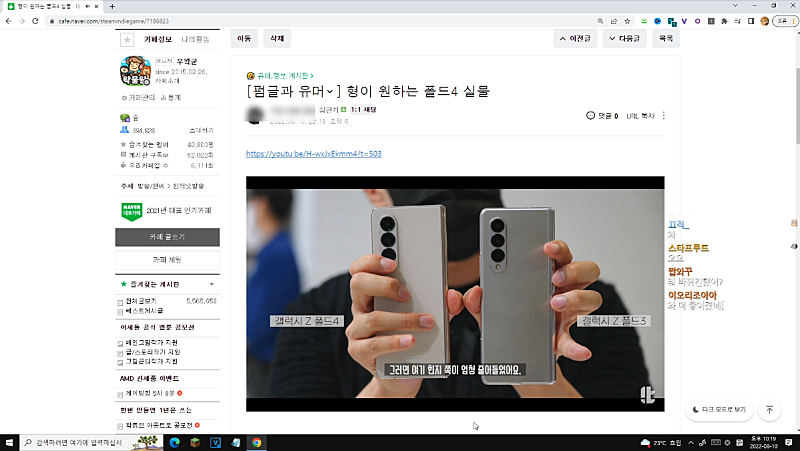Click the browser address bar URL
800x451 pixels.
pyautogui.click(x=113, y=21)
